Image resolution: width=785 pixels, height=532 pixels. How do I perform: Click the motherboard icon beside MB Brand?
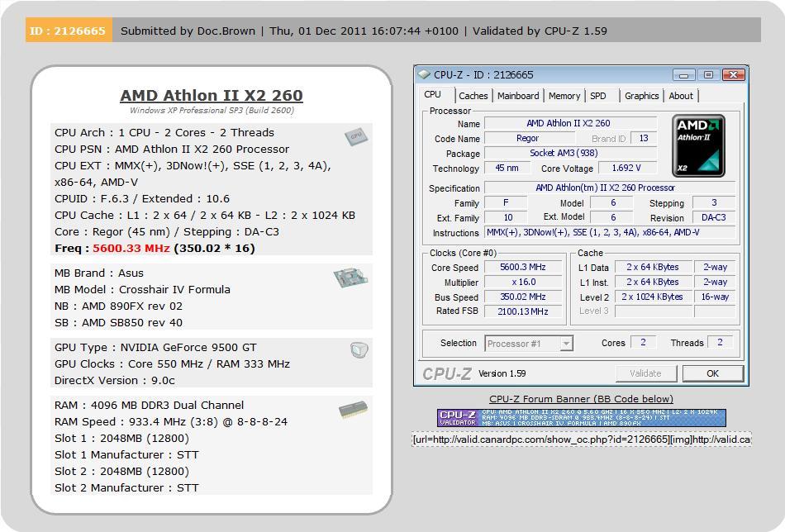click(x=350, y=278)
